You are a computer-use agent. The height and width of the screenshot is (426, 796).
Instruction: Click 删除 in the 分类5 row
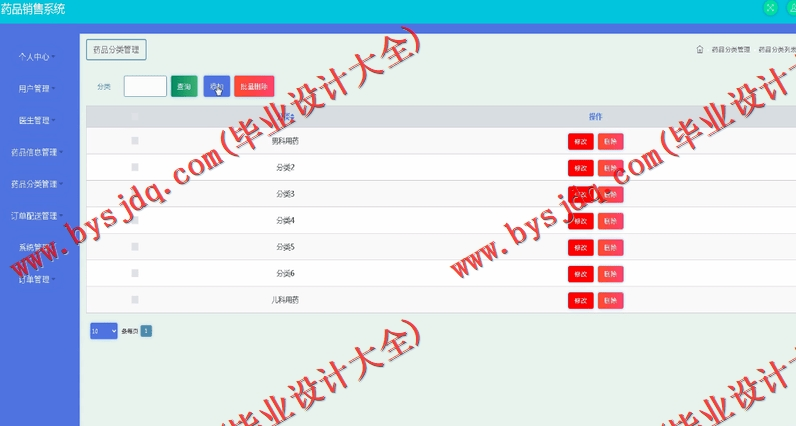click(x=610, y=248)
